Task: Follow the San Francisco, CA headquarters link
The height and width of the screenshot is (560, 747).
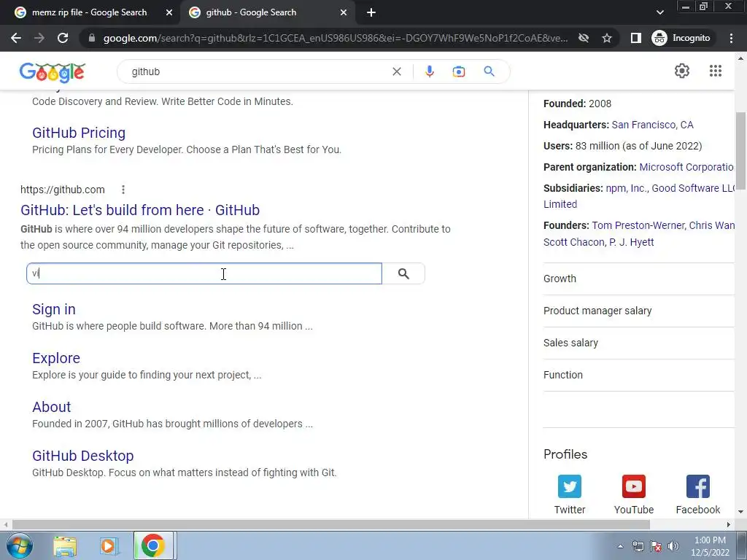Action: pos(652,125)
